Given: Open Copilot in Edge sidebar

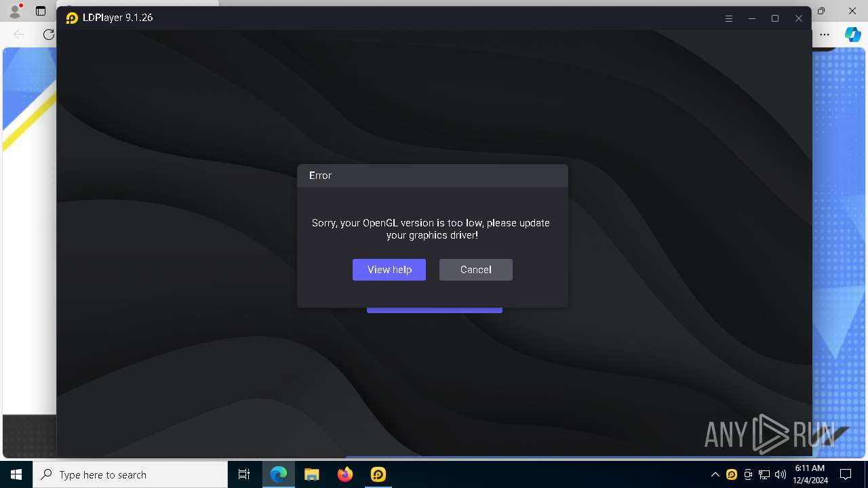Looking at the screenshot, I should [852, 35].
